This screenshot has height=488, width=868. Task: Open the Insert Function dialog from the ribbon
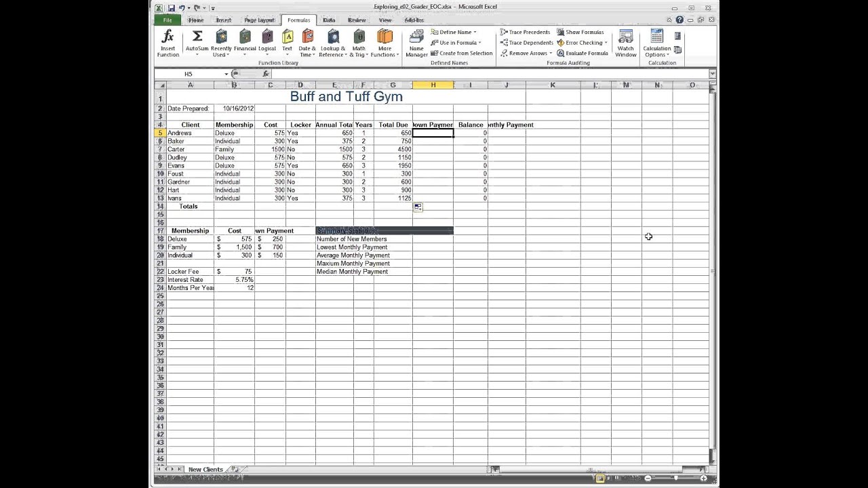click(168, 43)
